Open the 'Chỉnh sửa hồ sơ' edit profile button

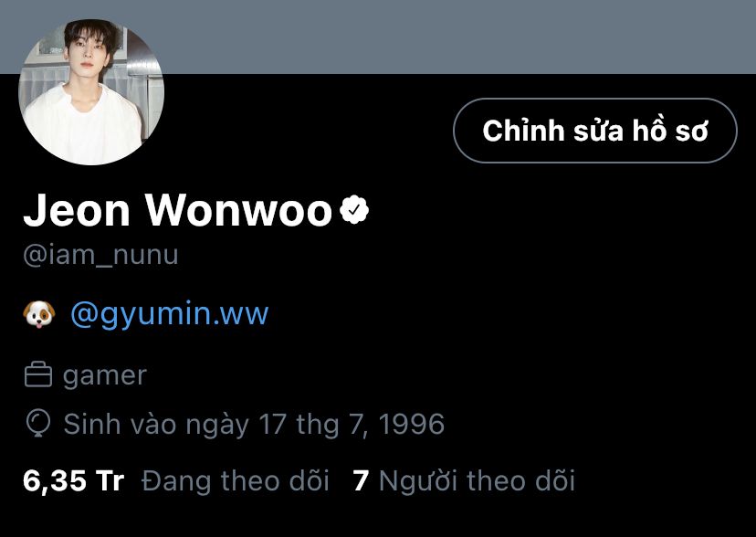(595, 131)
